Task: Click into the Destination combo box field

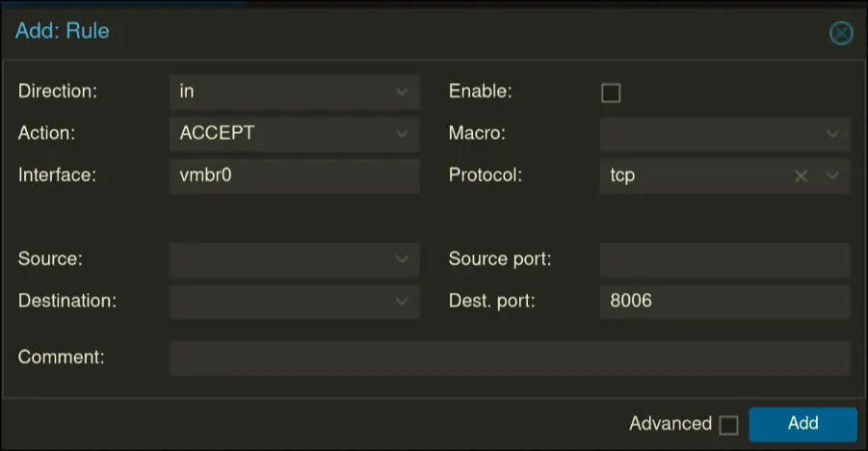Action: [279, 302]
